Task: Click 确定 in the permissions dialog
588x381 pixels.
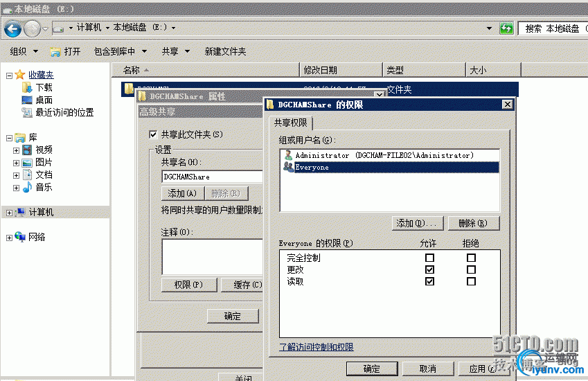Action: 372,369
